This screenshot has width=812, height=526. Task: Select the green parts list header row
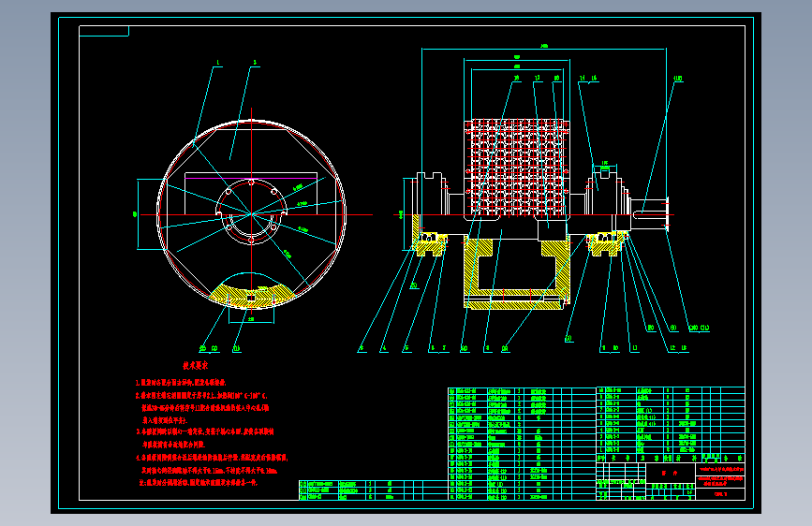tap(670, 459)
